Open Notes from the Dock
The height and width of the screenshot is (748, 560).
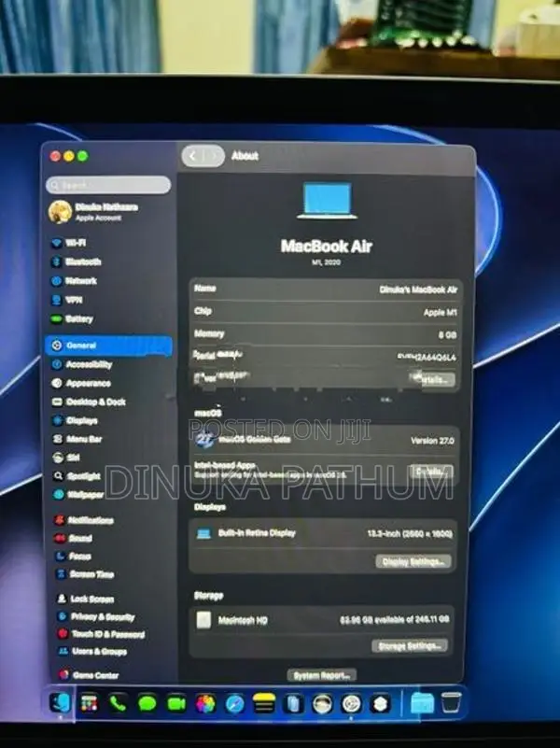(x=263, y=704)
